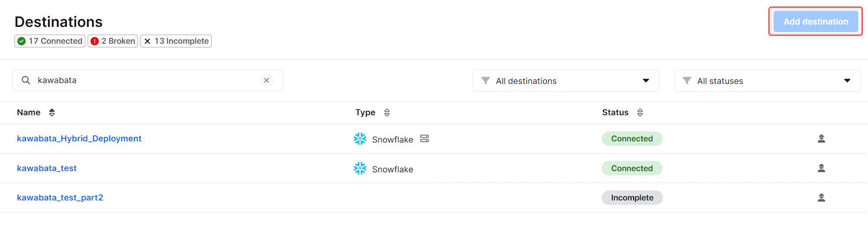The height and width of the screenshot is (227, 868).
Task: Open the kawabata_test_part2 destination
Action: [60, 197]
